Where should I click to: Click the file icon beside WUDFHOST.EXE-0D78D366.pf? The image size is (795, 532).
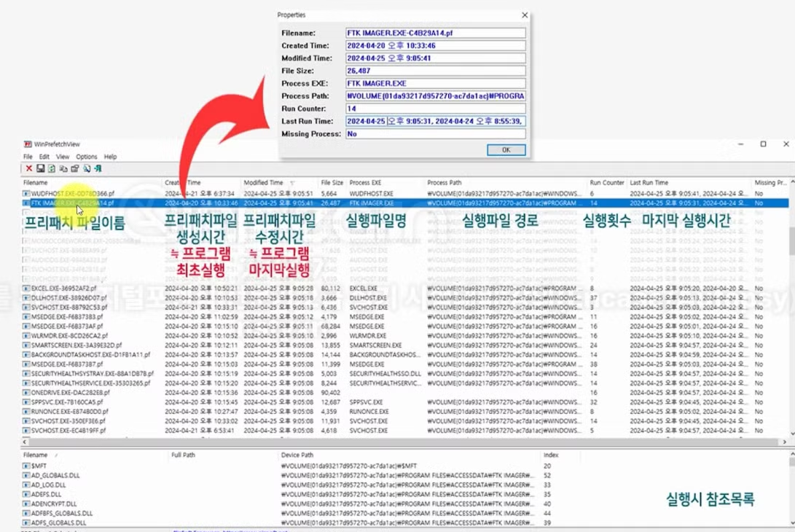(26, 194)
